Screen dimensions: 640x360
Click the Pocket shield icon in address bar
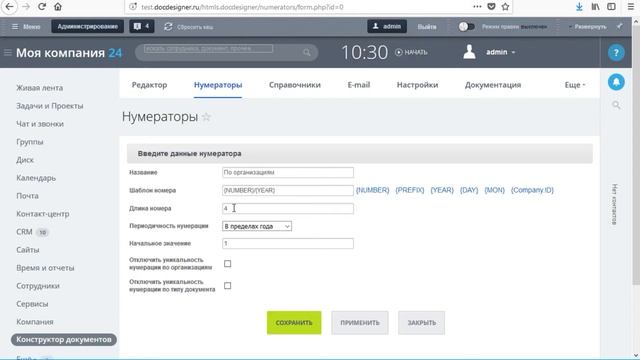tap(491, 7)
